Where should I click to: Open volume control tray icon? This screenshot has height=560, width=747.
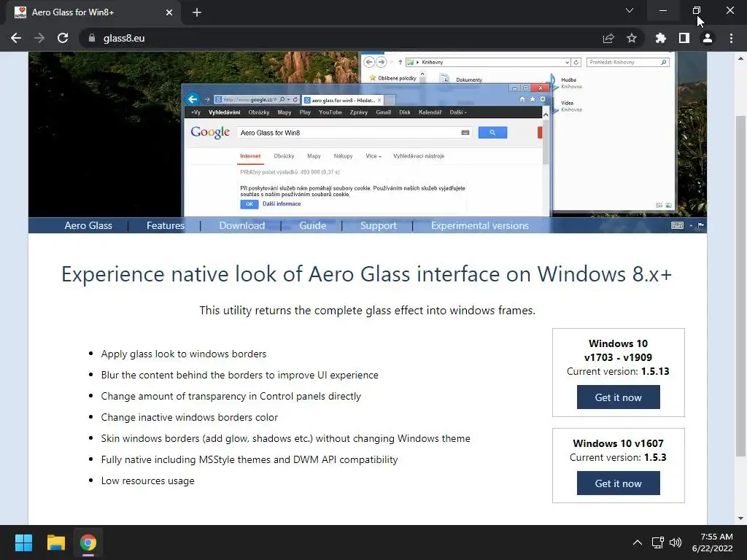tap(675, 542)
